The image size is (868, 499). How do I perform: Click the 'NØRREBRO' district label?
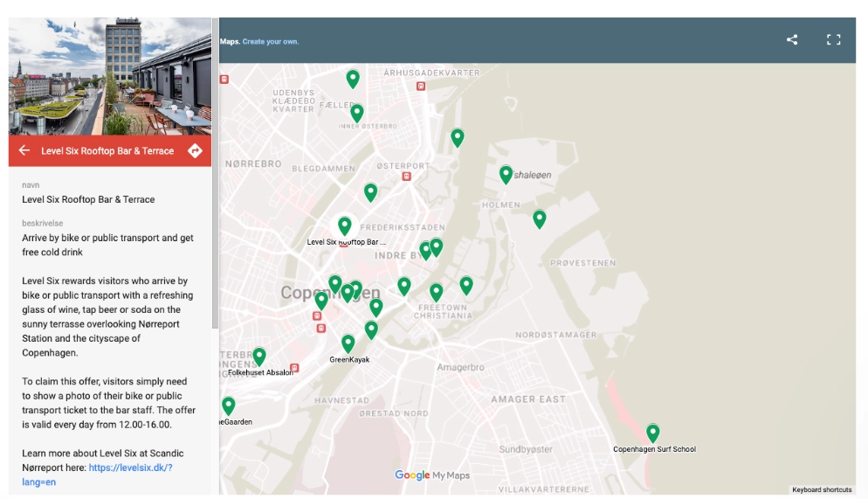tap(253, 164)
